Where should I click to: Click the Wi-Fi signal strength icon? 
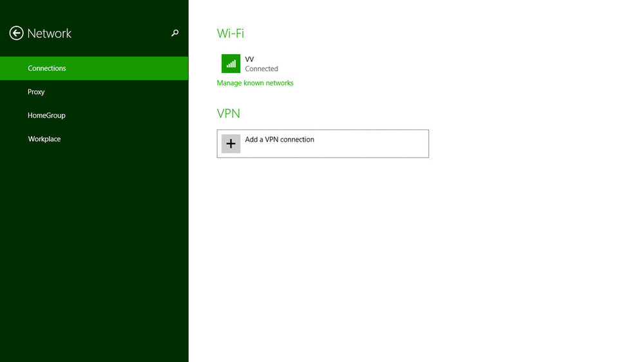pyautogui.click(x=231, y=64)
